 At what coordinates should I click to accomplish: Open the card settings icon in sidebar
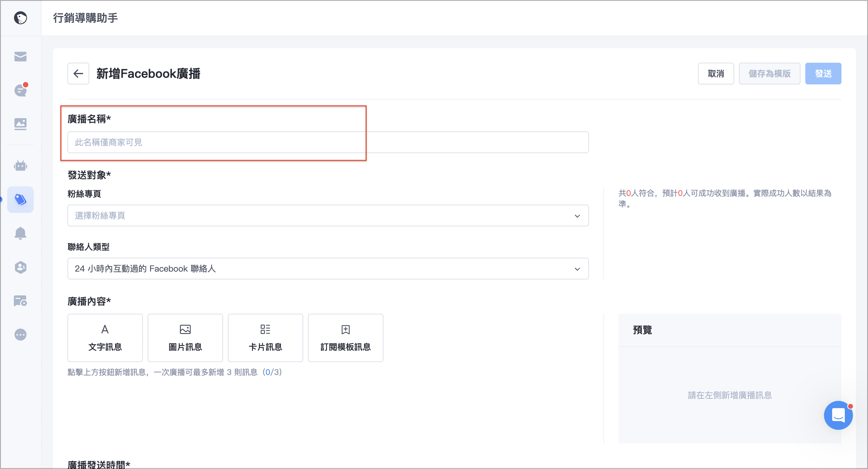tap(20, 301)
